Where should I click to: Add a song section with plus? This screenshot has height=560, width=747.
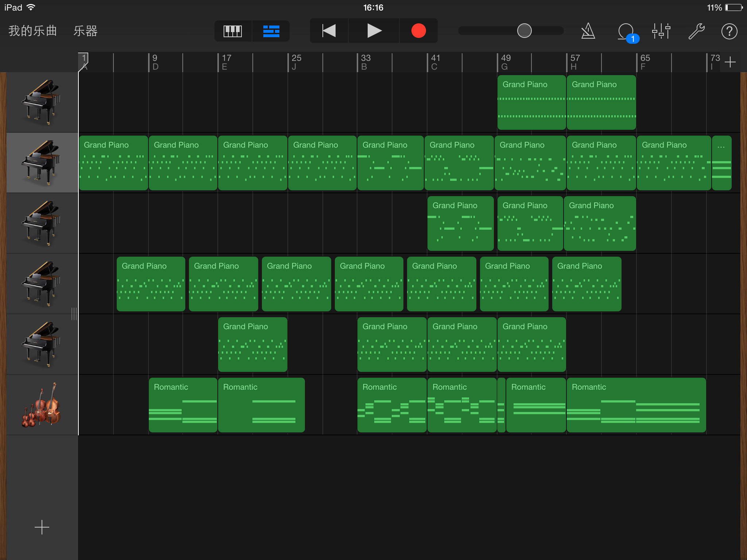click(x=730, y=62)
